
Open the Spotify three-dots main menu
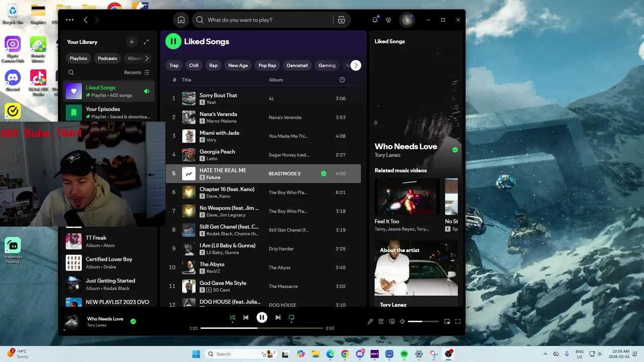point(70,20)
